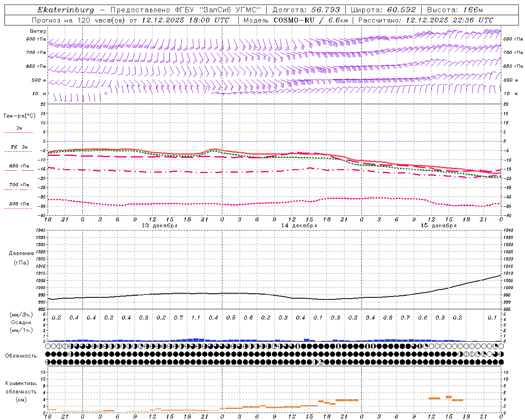Click the 'Давление' pressure panel label
Image resolution: width=525 pixels, height=420 pixels.
tap(21, 253)
